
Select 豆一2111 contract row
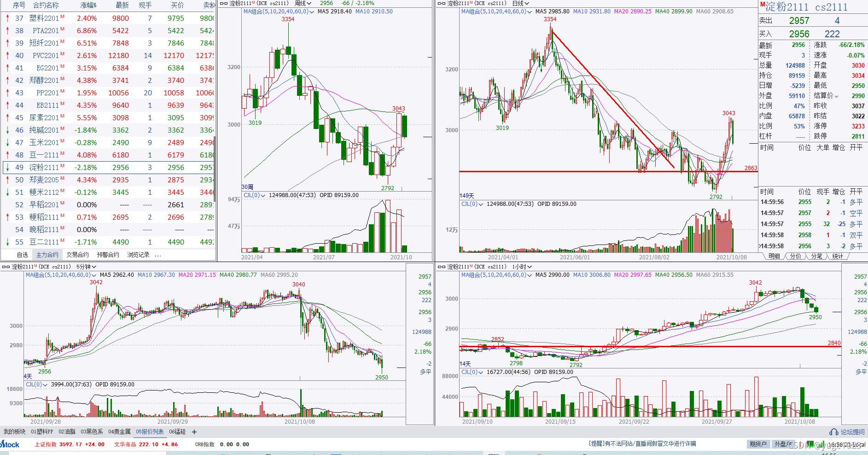point(109,155)
